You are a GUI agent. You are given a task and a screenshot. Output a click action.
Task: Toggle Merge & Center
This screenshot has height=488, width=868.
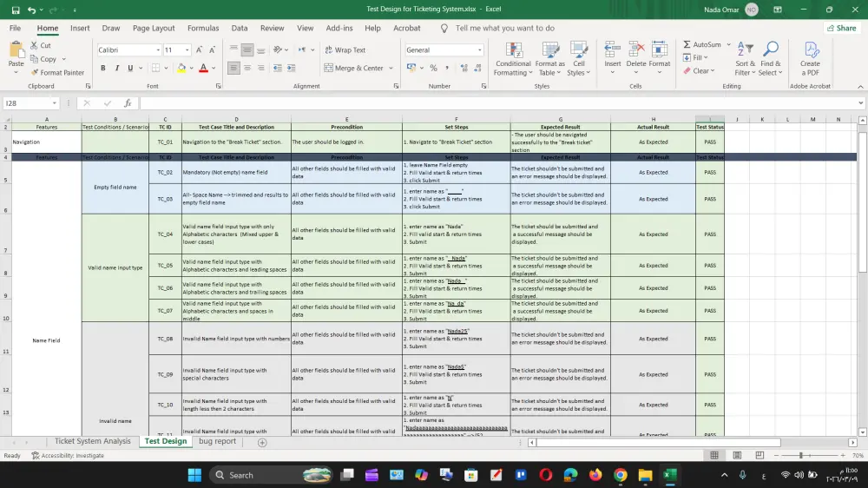tap(354, 68)
